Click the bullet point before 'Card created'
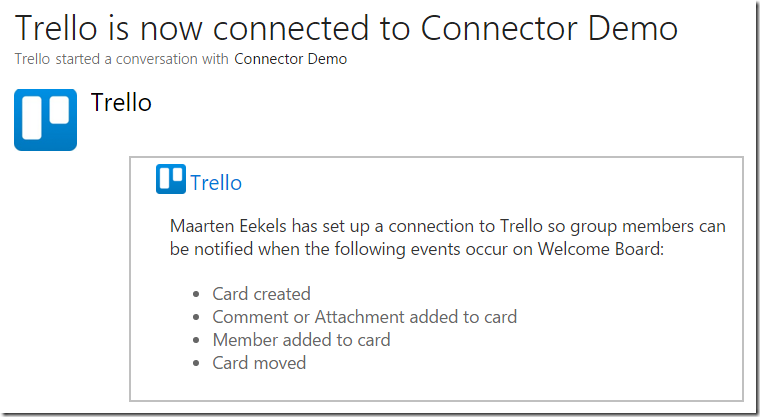Screen dimensions: 760x417 pos(196,294)
